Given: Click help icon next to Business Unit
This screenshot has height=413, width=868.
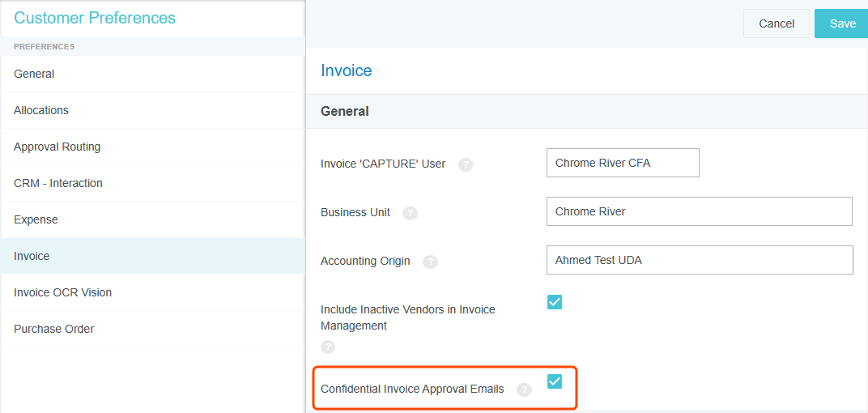Looking at the screenshot, I should tap(411, 213).
